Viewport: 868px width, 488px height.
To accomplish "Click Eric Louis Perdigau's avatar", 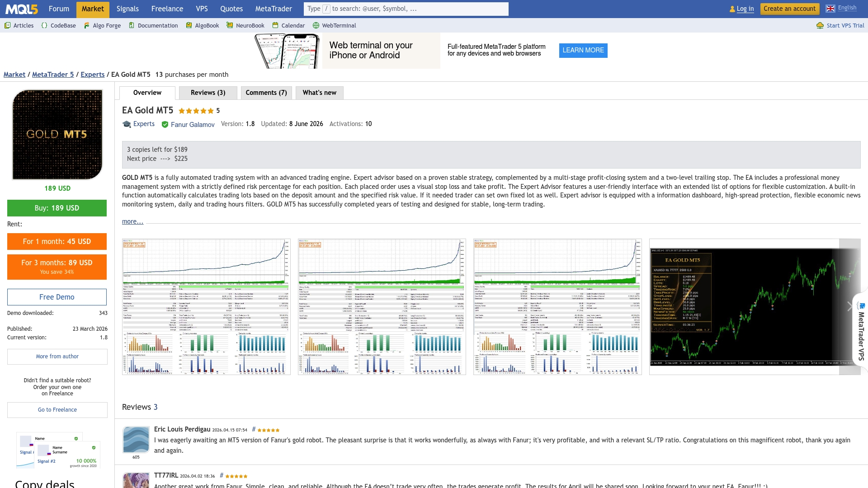I will pyautogui.click(x=136, y=440).
